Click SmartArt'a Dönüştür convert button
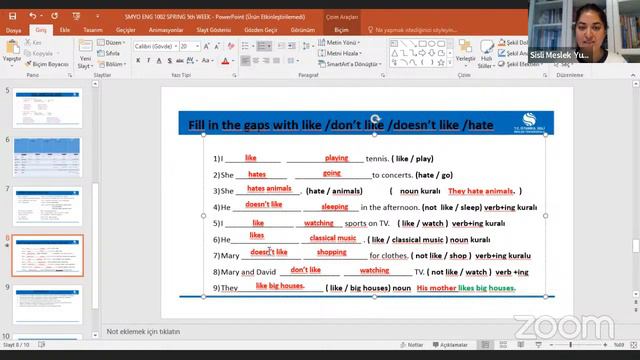This screenshot has height=360, width=640. coord(350,64)
